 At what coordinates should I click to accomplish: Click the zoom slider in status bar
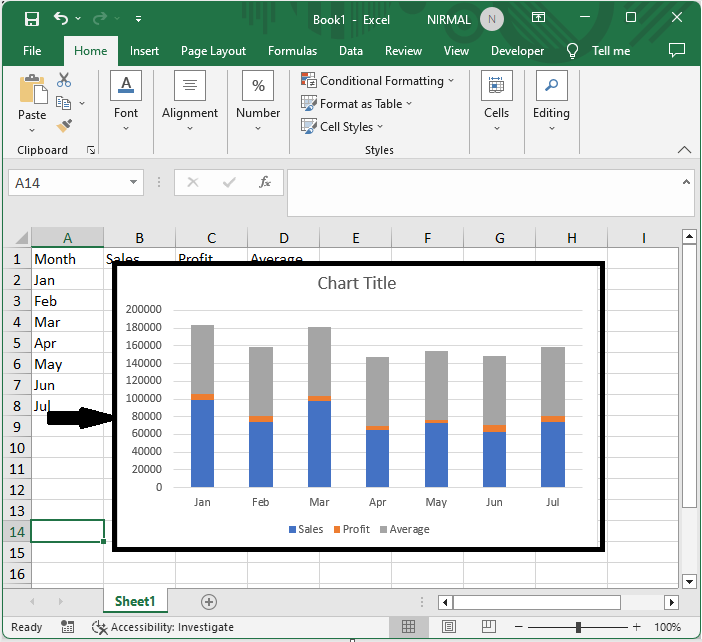578,627
